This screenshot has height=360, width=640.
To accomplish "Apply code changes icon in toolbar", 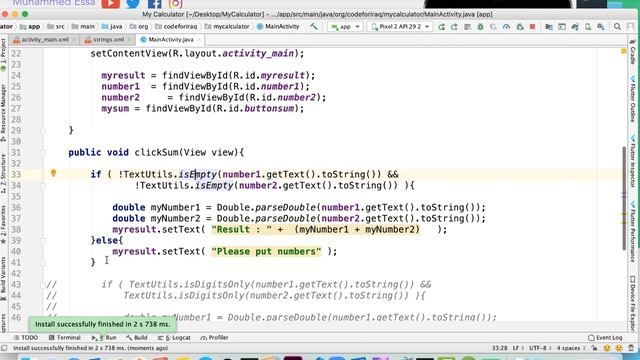I will [x=467, y=27].
